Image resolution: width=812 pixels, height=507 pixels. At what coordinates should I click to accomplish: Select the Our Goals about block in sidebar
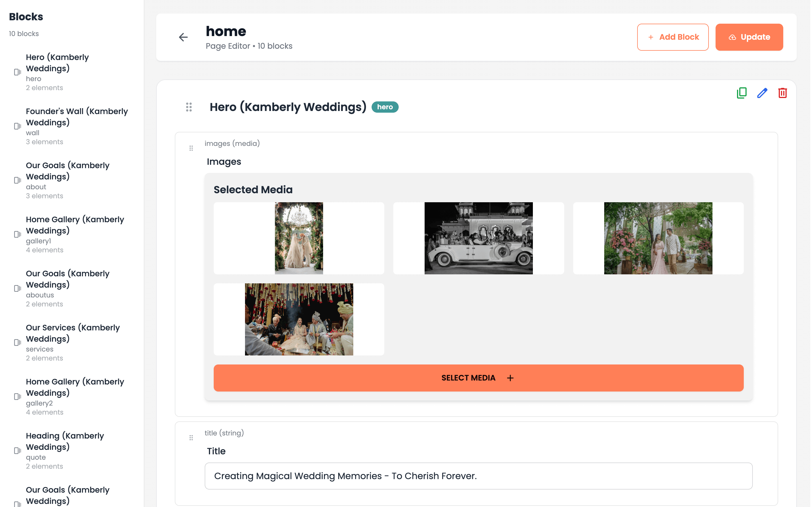(x=68, y=180)
